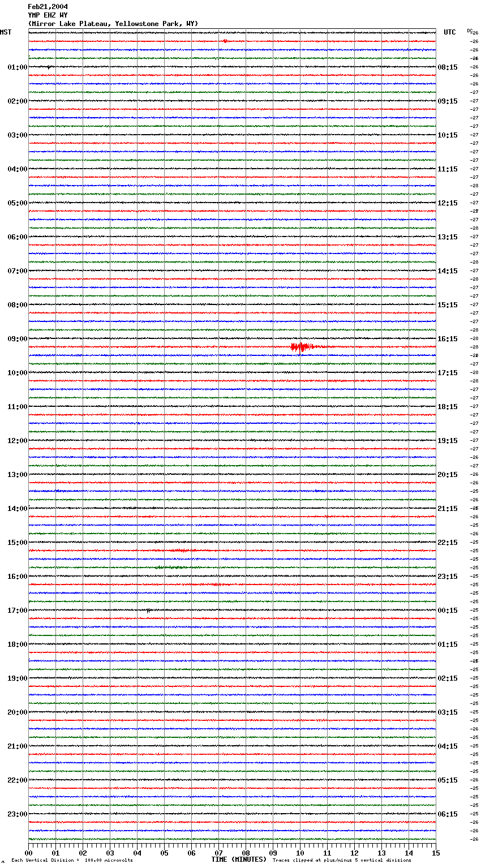Click the 13:00 MST time label
Image resolution: width=481 pixels, height=868 pixels.
point(18,475)
